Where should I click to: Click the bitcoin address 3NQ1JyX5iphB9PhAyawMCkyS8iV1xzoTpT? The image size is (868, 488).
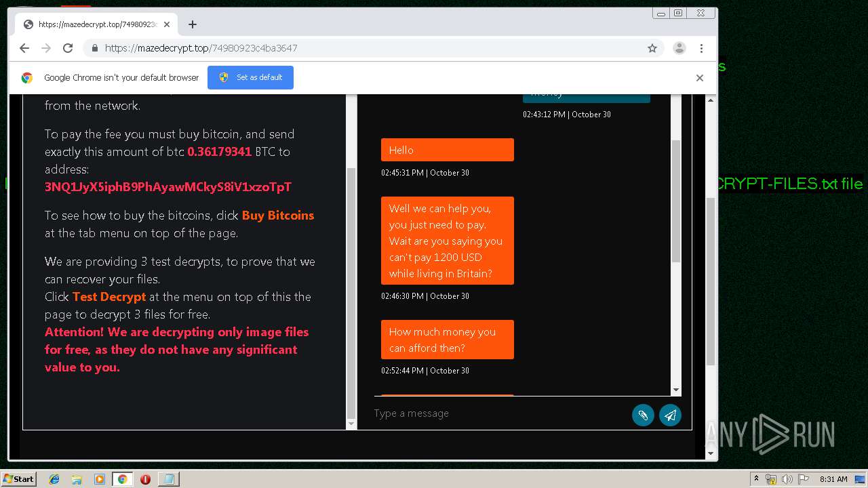click(168, 187)
